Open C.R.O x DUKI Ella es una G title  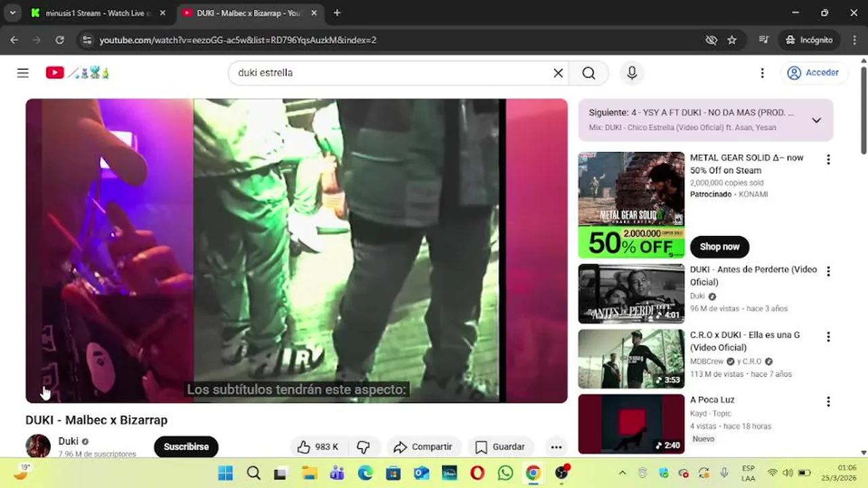tap(745, 341)
